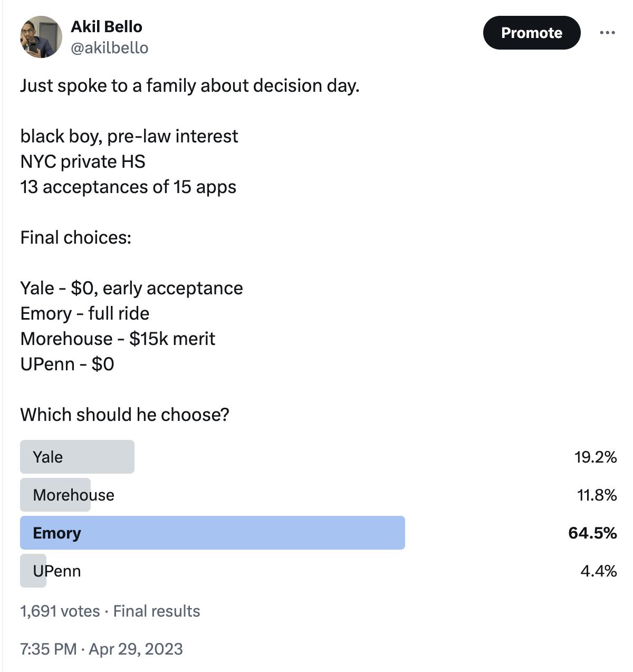Click Akil Bello's profile picture

[x=41, y=37]
